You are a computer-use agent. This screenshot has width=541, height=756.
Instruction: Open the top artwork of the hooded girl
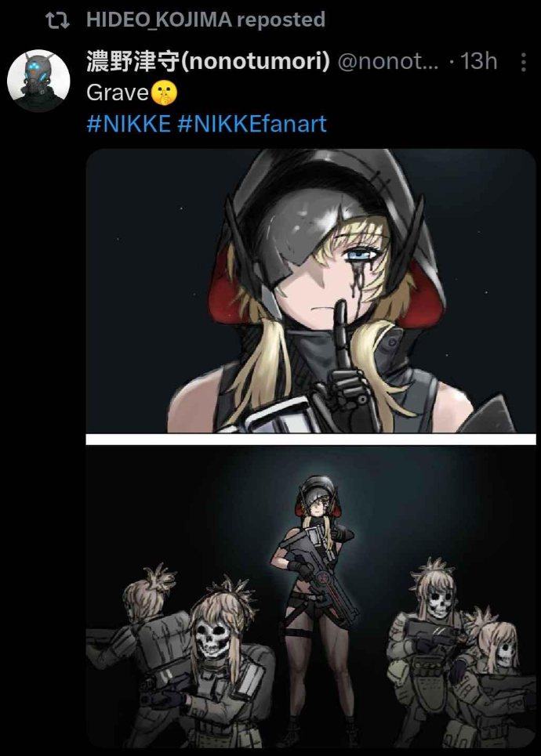pos(310,291)
